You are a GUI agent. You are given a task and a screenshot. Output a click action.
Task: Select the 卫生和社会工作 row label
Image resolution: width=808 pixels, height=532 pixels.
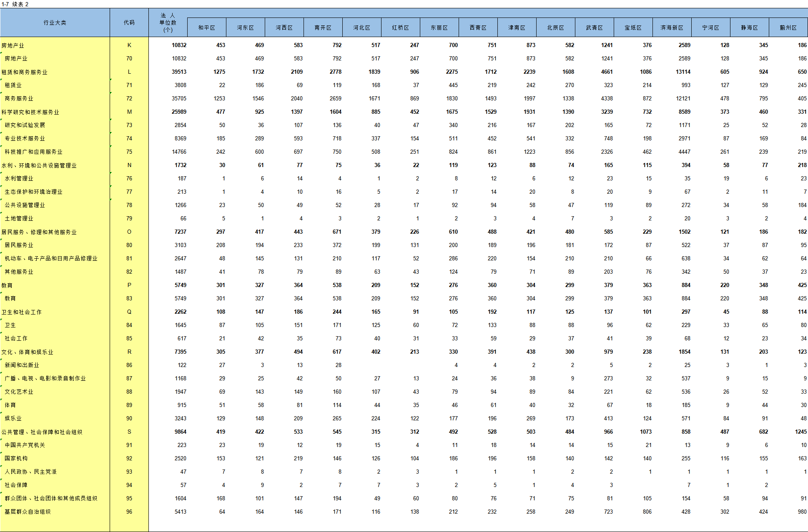[21, 312]
